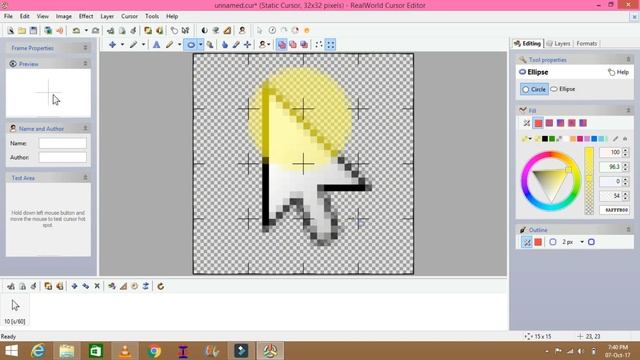This screenshot has width=640, height=360.
Task: Select the Pencil tool
Action: point(169,45)
